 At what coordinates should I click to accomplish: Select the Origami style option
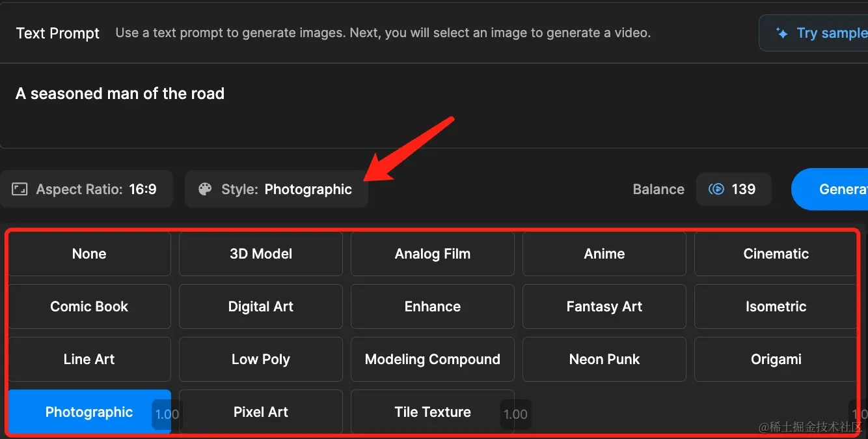[x=776, y=360]
